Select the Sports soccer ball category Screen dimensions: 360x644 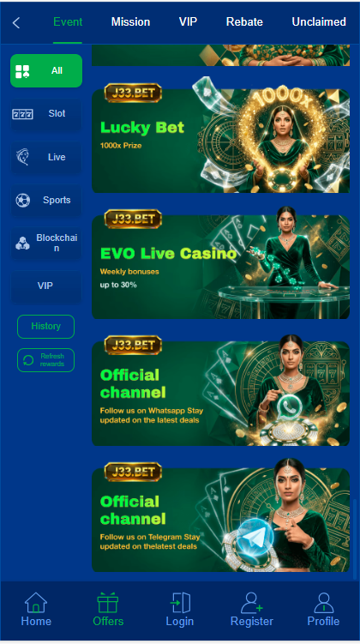[x=46, y=200]
